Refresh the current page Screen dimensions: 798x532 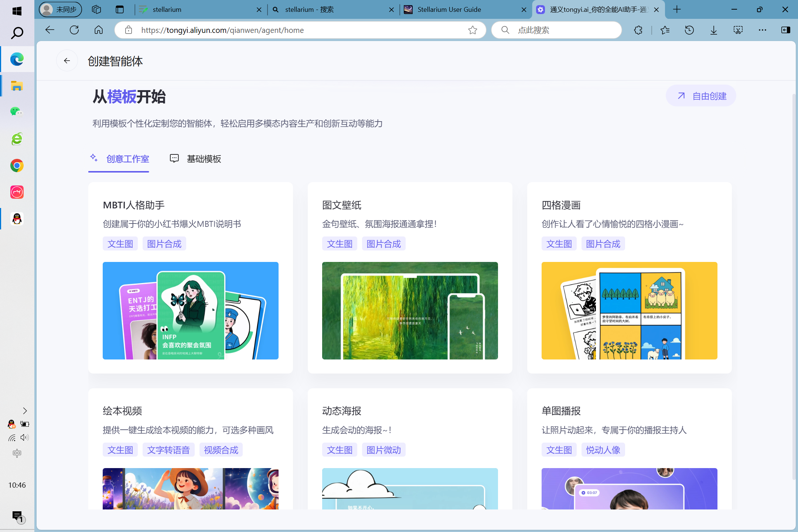(74, 30)
